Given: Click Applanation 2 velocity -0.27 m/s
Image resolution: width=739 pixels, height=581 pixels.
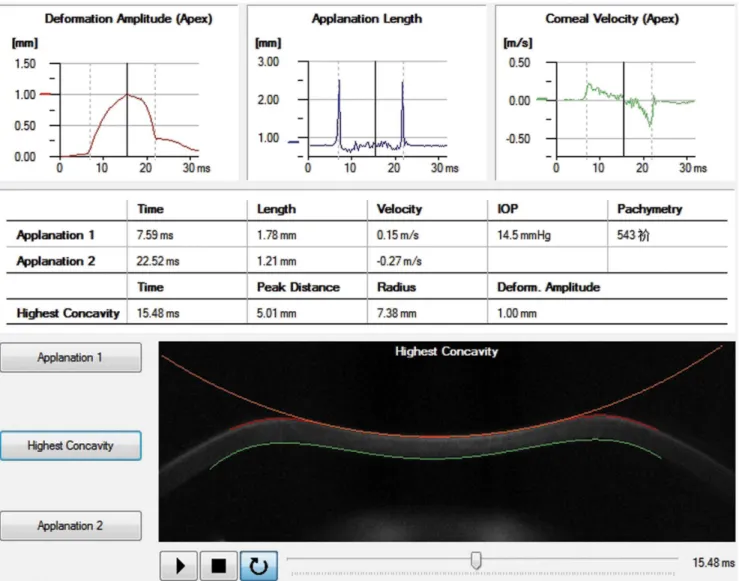Looking at the screenshot, I should [399, 261].
